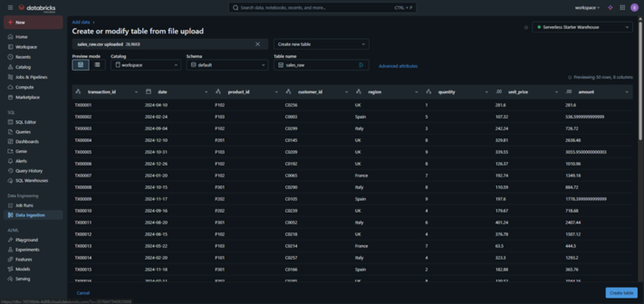Open the Serverless Starter Warehouse dropdown

pos(582,27)
